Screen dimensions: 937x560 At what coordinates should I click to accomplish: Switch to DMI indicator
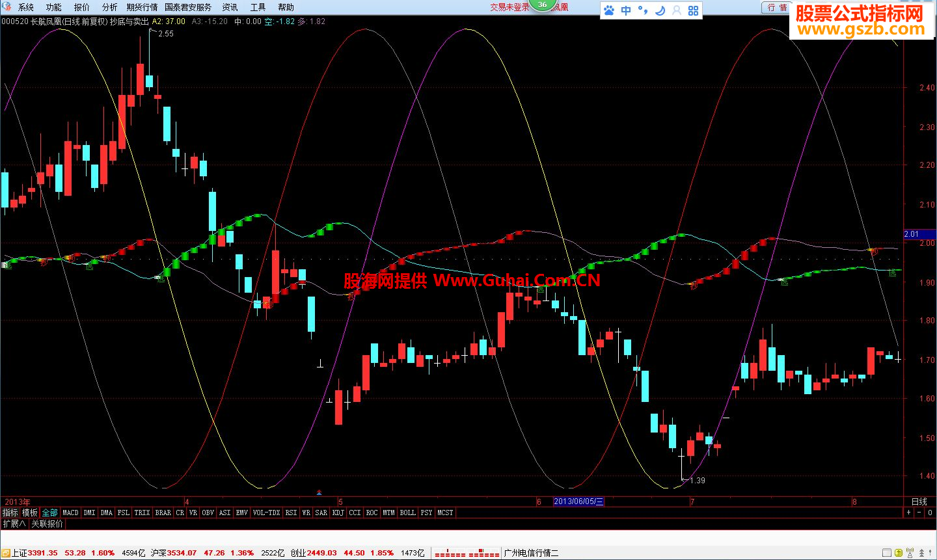pos(89,513)
